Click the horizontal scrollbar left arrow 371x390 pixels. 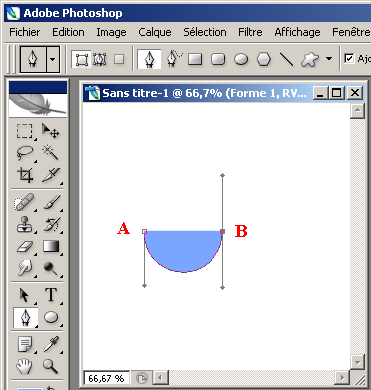(x=161, y=378)
